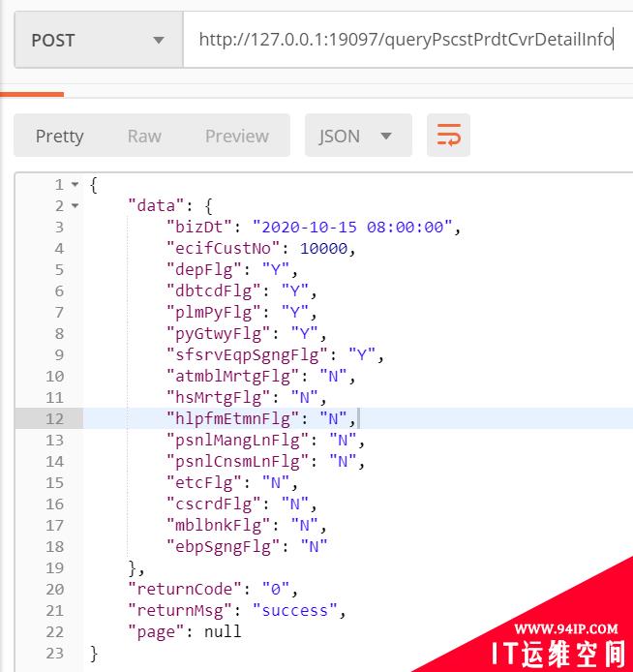
Task: Click the "returnCode" key
Action: [x=185, y=590]
